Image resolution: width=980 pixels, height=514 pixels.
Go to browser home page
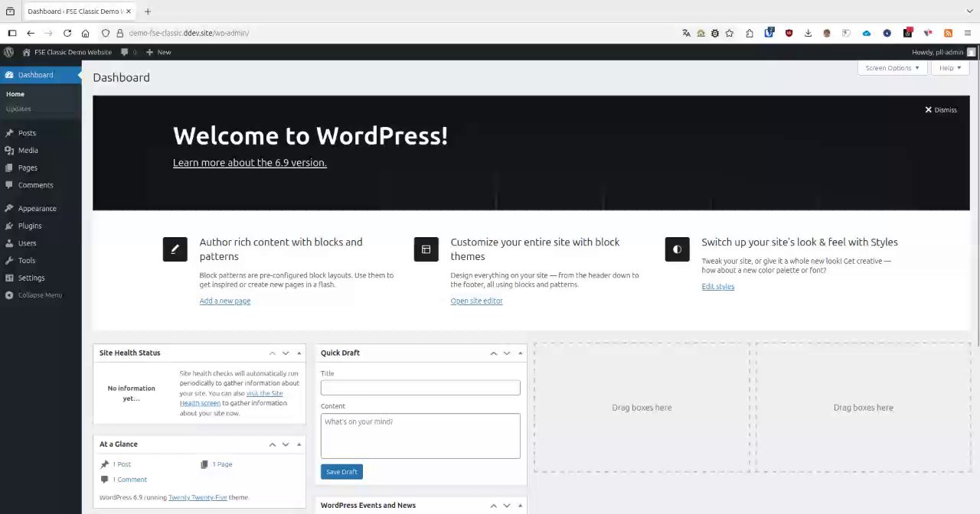85,33
